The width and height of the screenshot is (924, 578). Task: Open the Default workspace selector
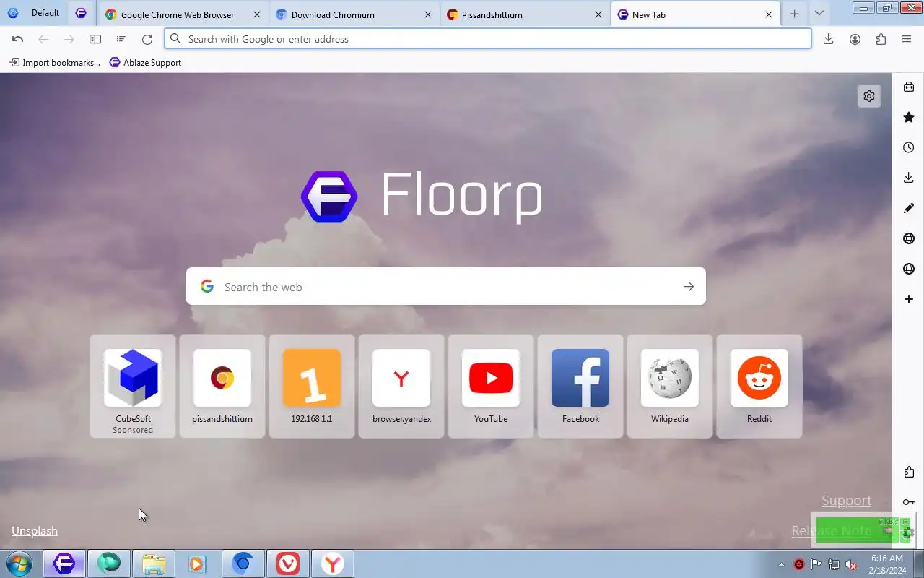pos(34,13)
